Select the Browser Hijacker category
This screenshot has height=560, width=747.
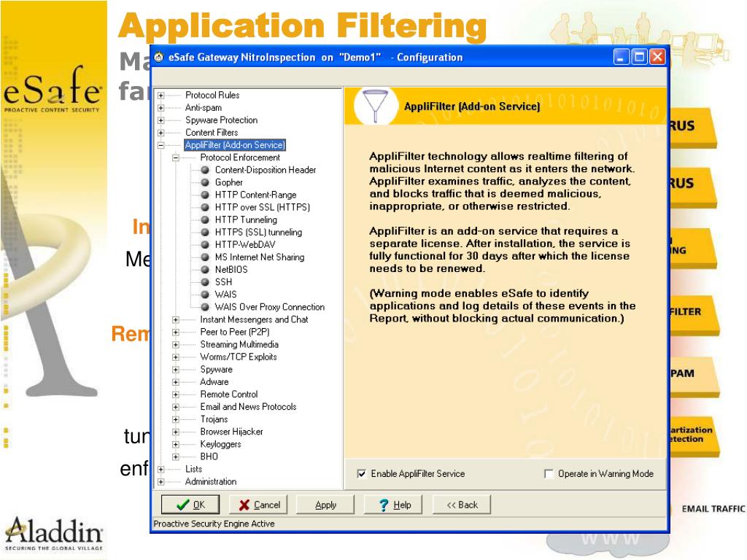[231, 432]
